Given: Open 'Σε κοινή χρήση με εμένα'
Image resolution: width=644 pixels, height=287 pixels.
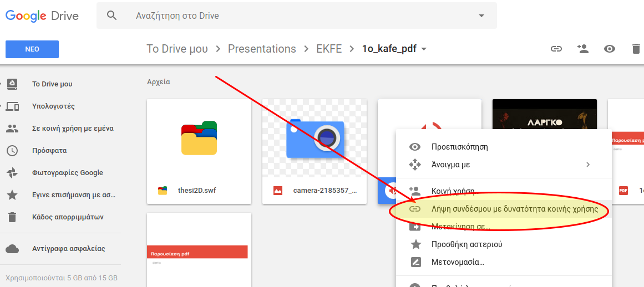Looking at the screenshot, I should [73, 129].
